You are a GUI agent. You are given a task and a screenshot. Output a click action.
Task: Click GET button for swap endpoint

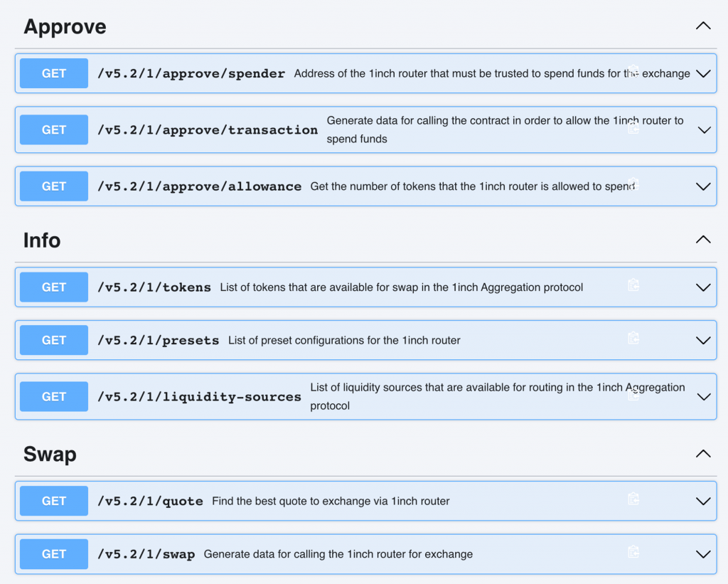[x=54, y=554]
